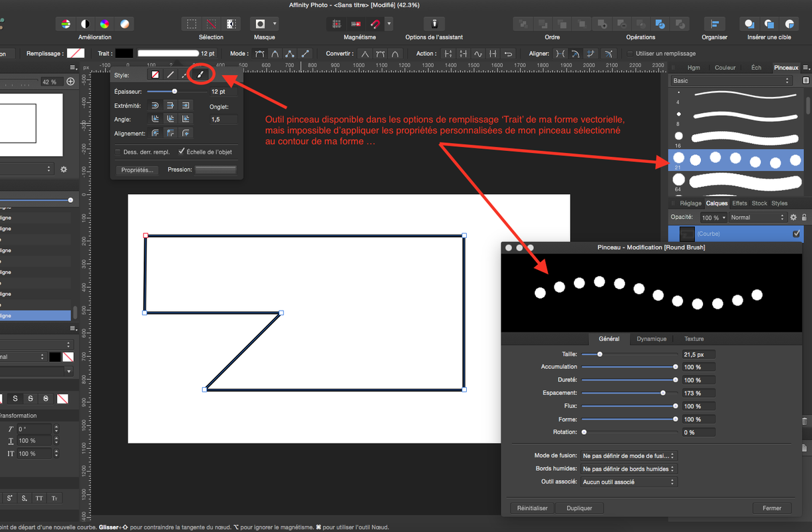Click the Propriétés... button
812x532 pixels.
[137, 170]
